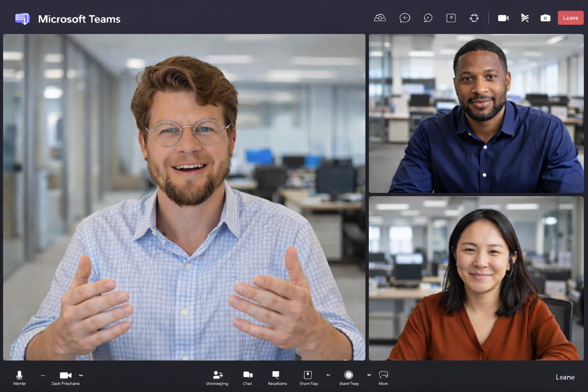
Task: Click the square pop-out arrow icon
Action: 451,18
